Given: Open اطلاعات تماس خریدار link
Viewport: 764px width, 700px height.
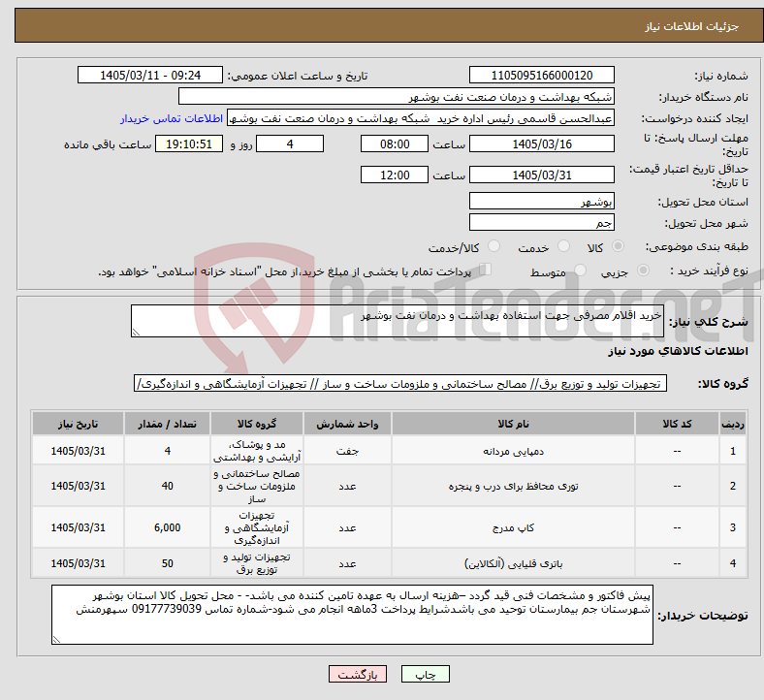Looking at the screenshot, I should click(x=172, y=118).
